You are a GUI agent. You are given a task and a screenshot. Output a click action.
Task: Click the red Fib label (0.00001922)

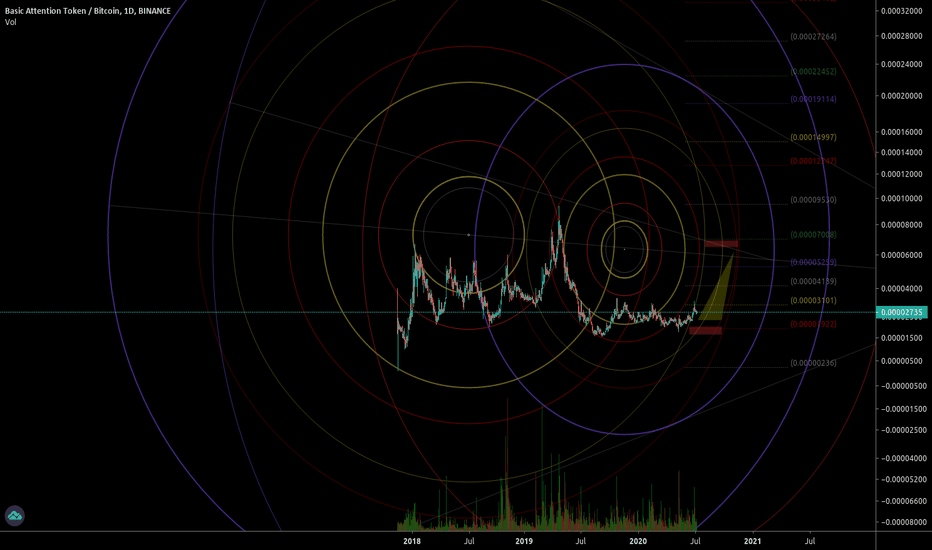813,324
